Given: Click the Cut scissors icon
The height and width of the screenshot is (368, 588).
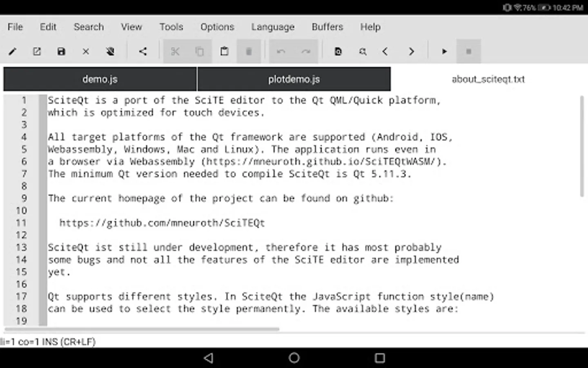Looking at the screenshot, I should click(x=175, y=52).
